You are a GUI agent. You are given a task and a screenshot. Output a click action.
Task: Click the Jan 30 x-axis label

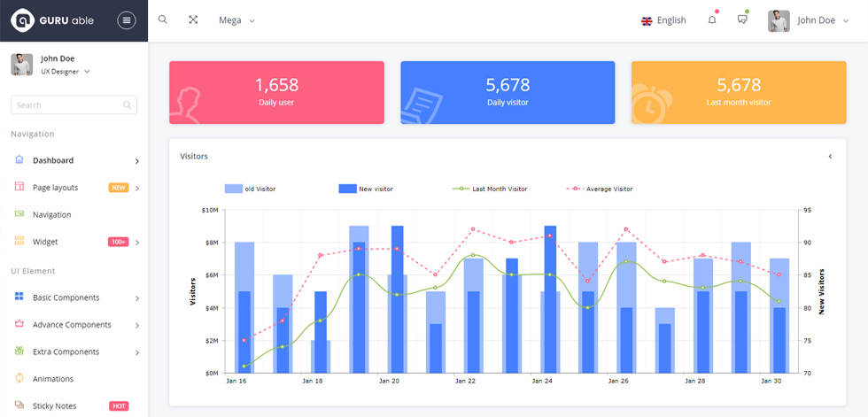[771, 381]
